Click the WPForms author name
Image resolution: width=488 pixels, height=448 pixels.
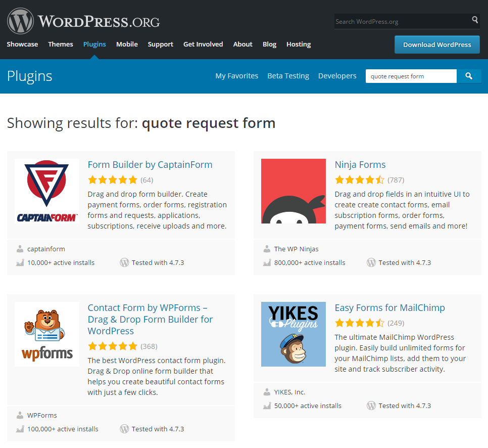point(42,415)
